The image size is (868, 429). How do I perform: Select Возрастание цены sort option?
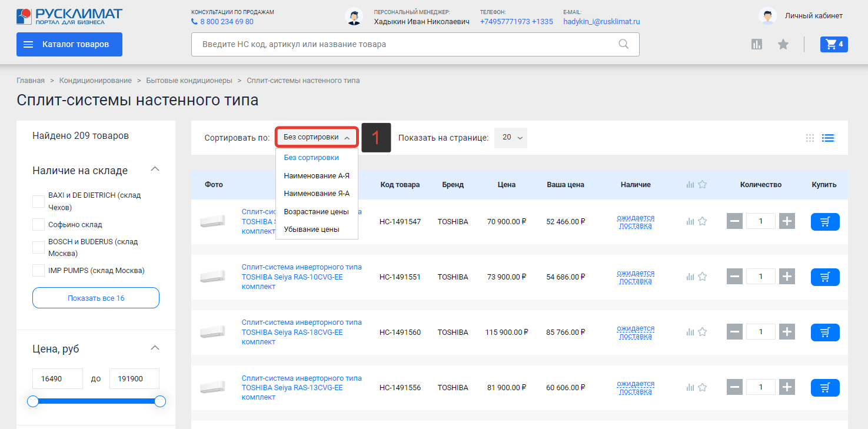(317, 211)
